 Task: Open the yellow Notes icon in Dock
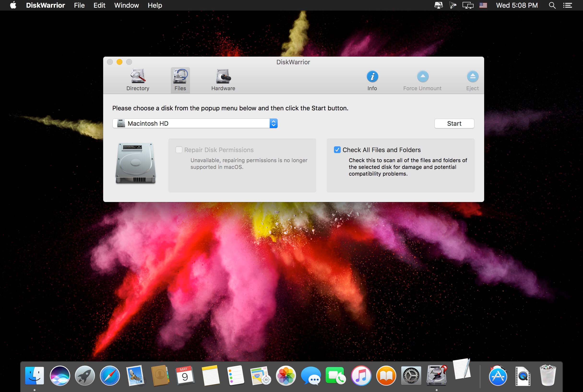click(x=210, y=375)
